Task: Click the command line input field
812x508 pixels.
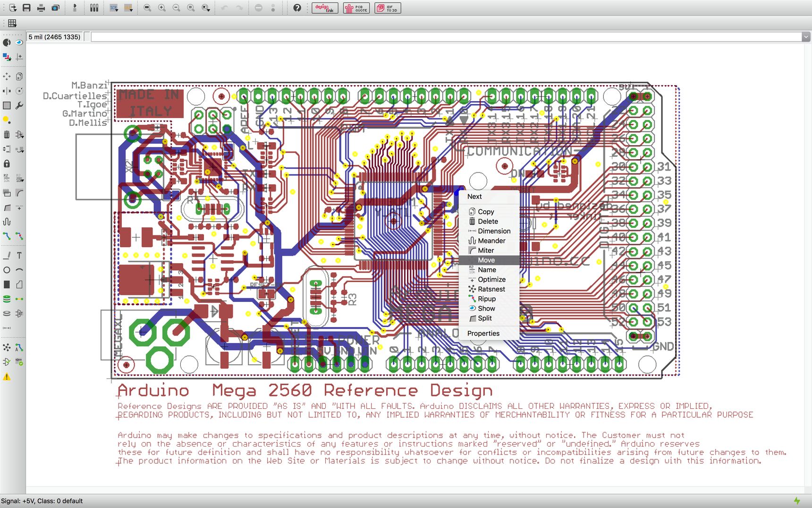Action: pos(446,37)
